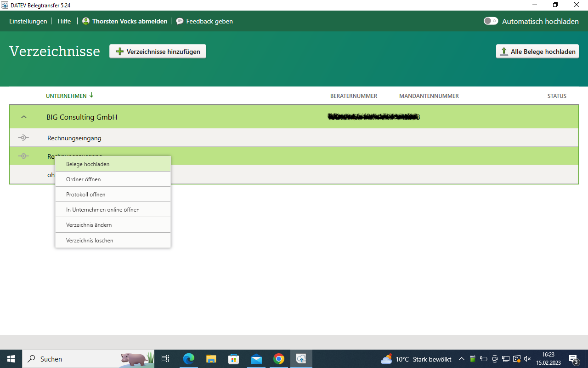Image resolution: width=588 pixels, height=368 pixels.
Task: Click the user profile icon
Action: click(86, 21)
